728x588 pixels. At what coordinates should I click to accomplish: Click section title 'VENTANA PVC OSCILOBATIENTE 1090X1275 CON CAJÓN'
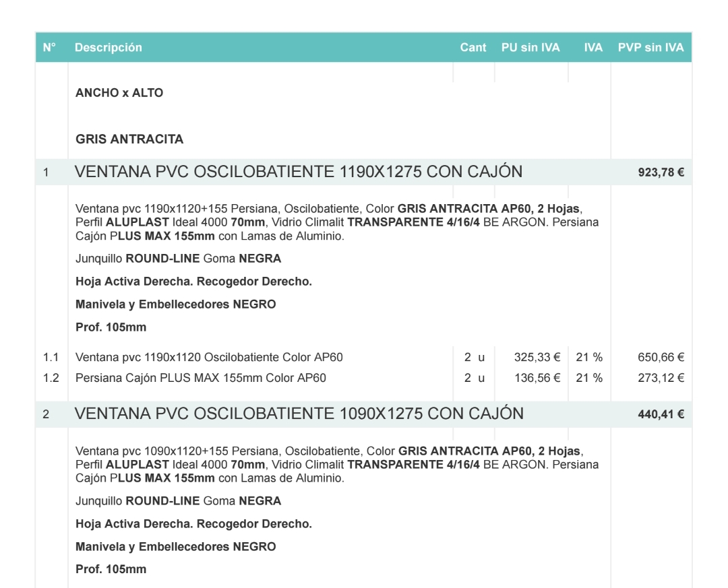(299, 414)
